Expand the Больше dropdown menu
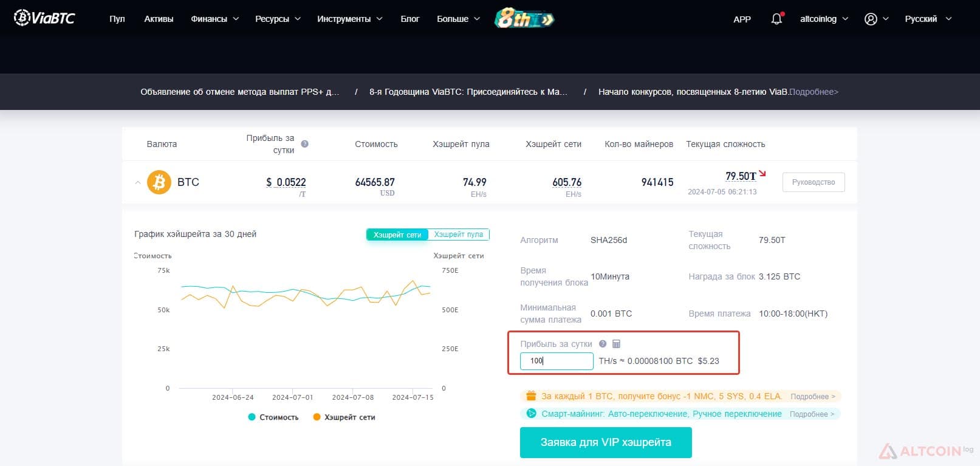Screen dimensions: 980x466 point(459,19)
